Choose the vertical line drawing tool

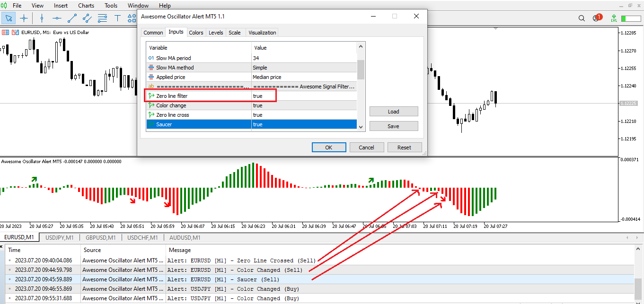tap(42, 18)
